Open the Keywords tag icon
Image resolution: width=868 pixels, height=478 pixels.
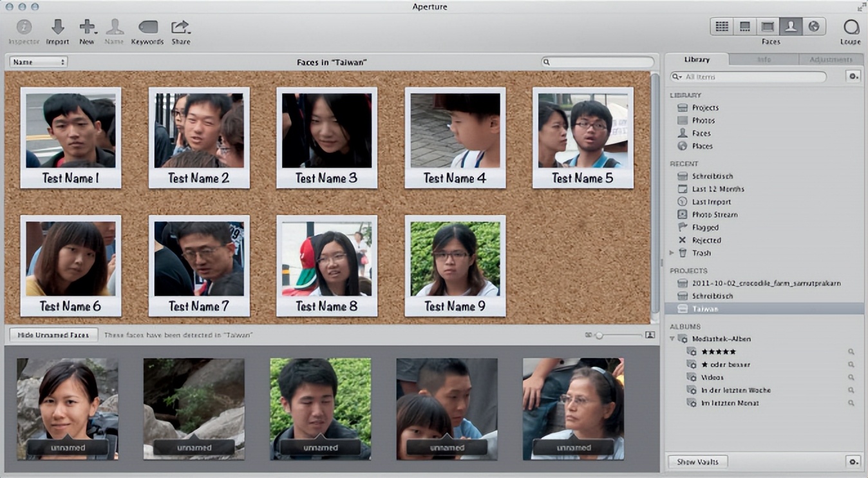coord(147,27)
